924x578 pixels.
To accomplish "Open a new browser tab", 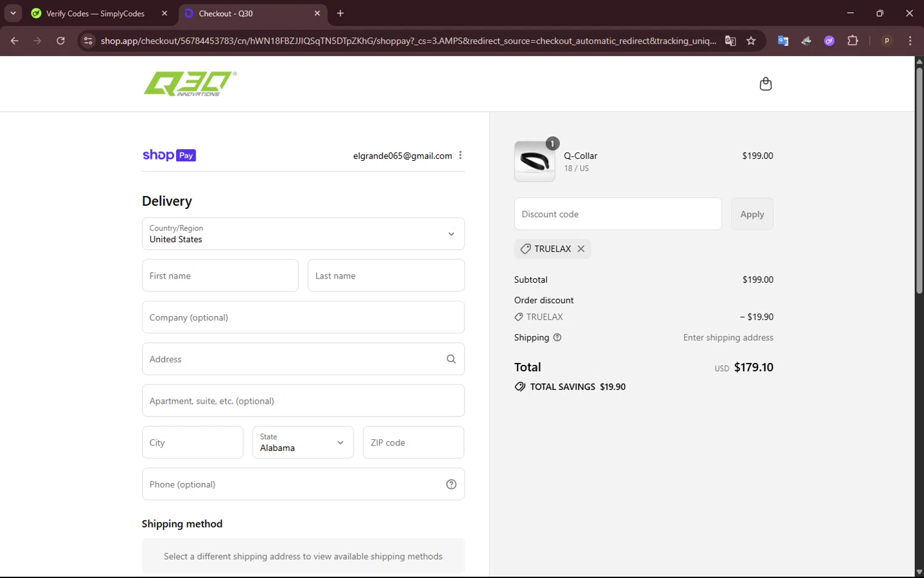I will 340,13.
